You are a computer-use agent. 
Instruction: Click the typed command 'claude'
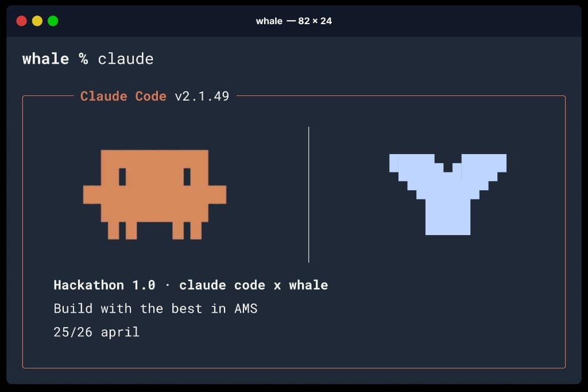pos(126,59)
